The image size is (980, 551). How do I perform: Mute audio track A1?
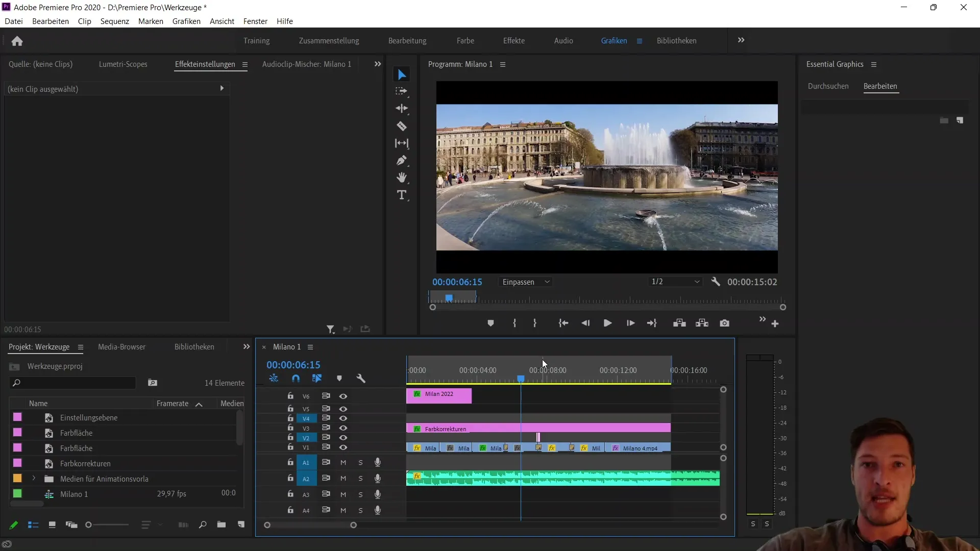pyautogui.click(x=343, y=463)
